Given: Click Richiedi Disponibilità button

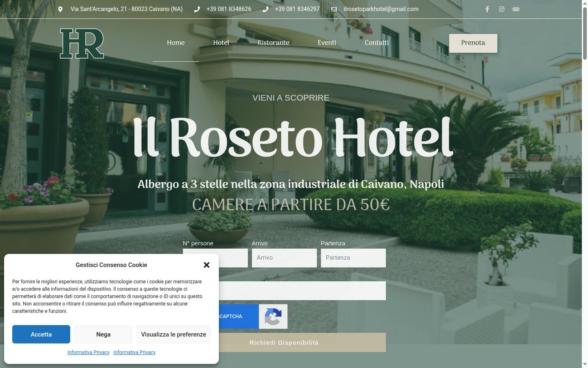Looking at the screenshot, I should click(284, 343).
